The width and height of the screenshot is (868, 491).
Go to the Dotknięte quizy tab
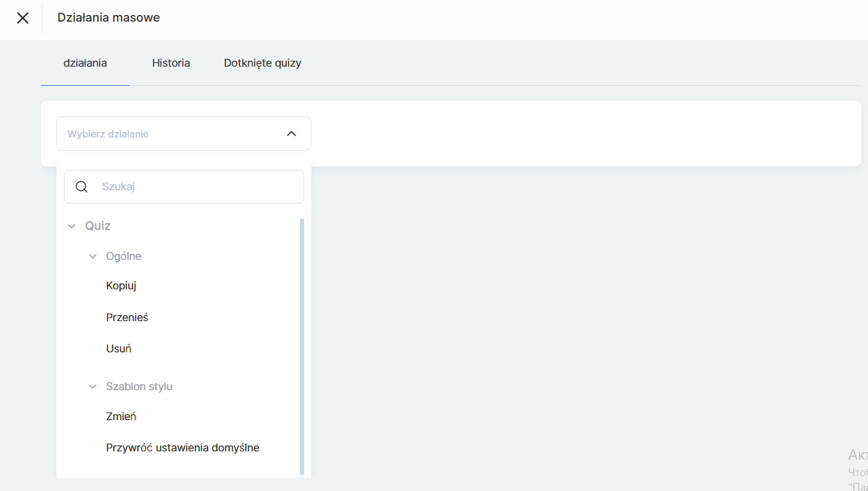pos(262,63)
